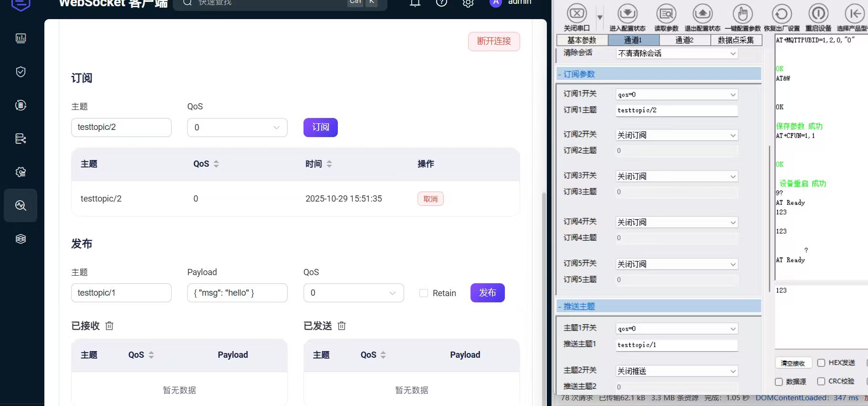Screen dimensions: 868x406
Task: Click the 断开连接 button
Action: click(494, 41)
